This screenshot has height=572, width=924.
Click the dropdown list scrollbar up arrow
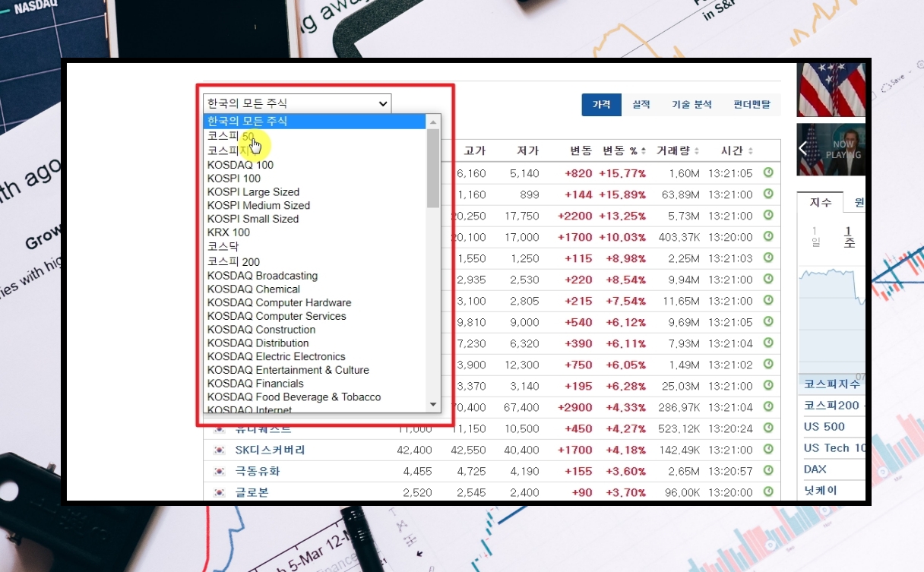click(433, 122)
